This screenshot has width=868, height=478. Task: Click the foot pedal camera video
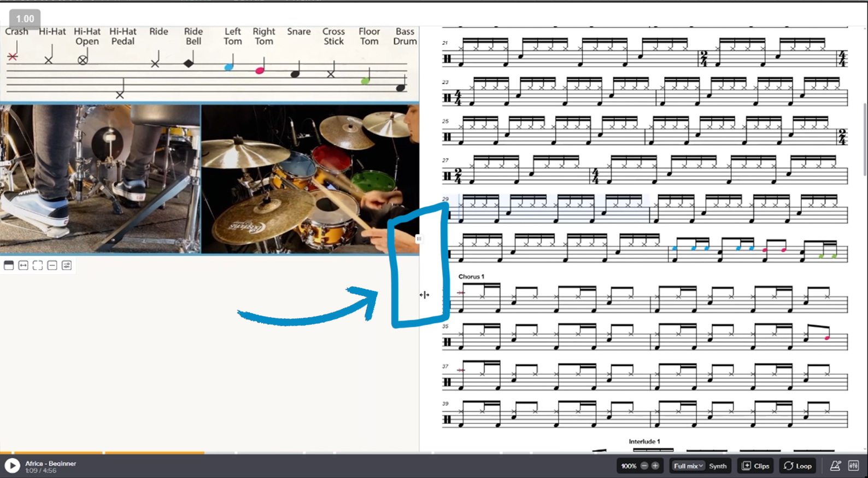point(100,179)
